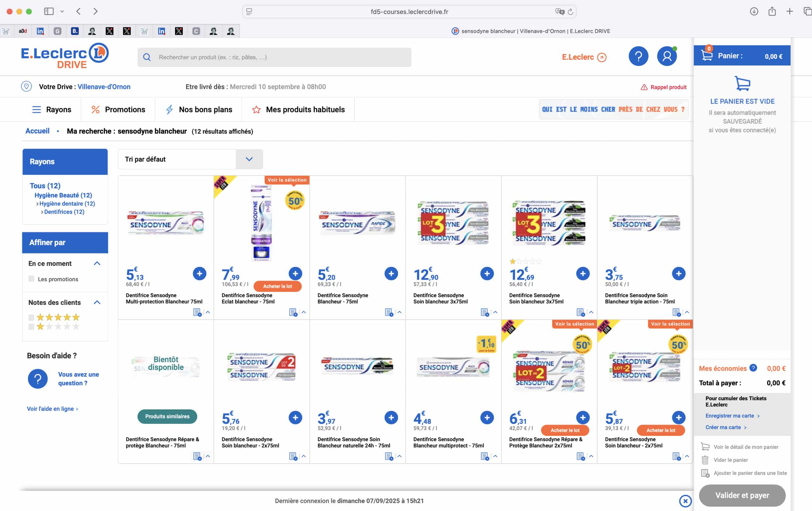Go back in Safari history
Viewport: 812px width, 511px height.
pos(78,11)
